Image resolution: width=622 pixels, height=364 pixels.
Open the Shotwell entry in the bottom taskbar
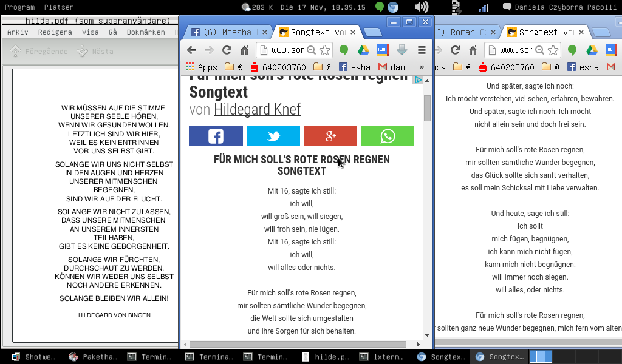point(34,357)
